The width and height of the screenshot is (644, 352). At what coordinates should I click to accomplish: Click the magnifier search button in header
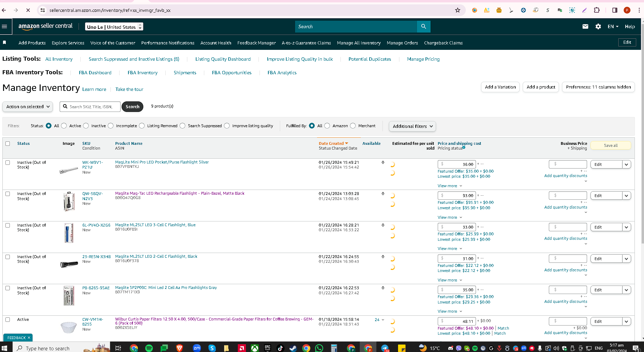click(423, 26)
